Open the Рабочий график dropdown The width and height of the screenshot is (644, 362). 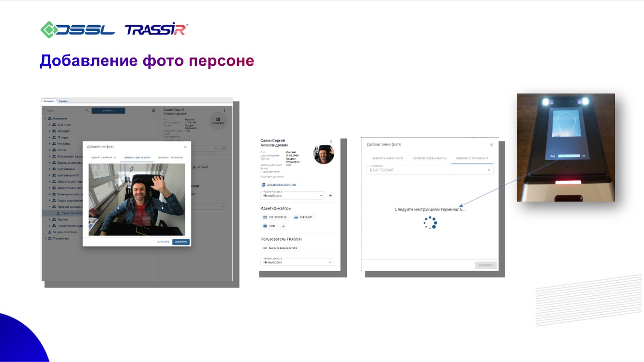293,195
